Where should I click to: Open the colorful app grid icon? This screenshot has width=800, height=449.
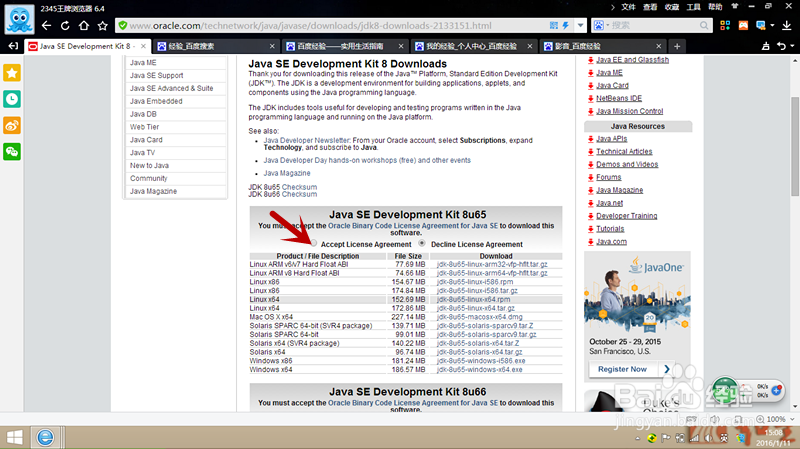click(x=724, y=25)
